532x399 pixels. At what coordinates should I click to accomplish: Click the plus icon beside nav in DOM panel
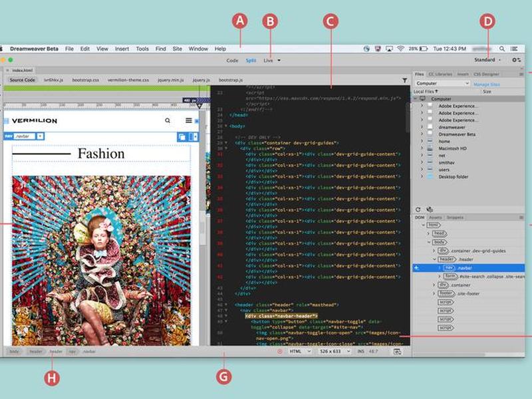tap(417, 268)
